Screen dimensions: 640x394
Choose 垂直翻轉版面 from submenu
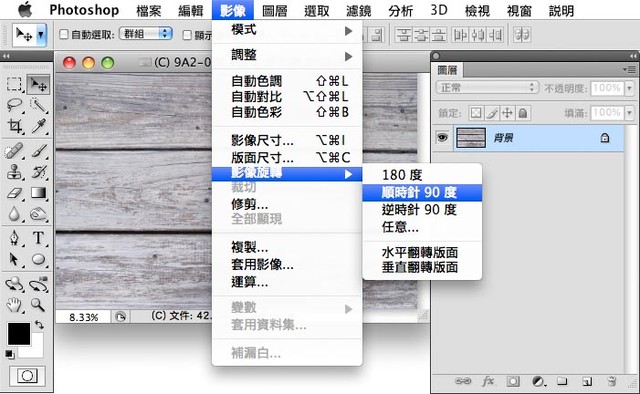[422, 267]
